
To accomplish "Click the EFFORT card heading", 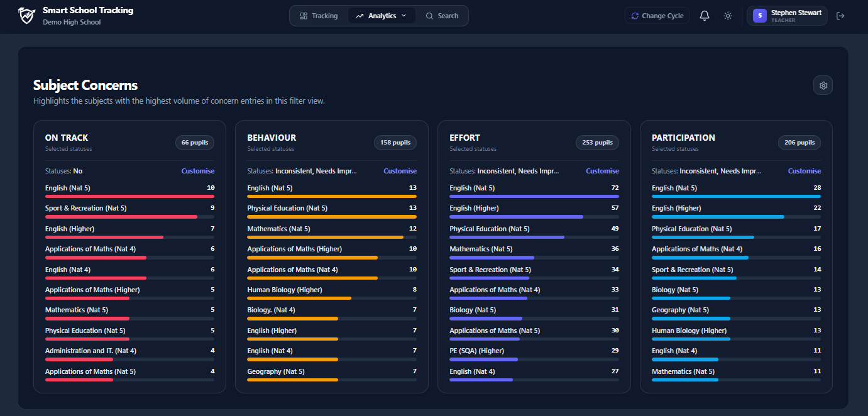I will tap(464, 138).
